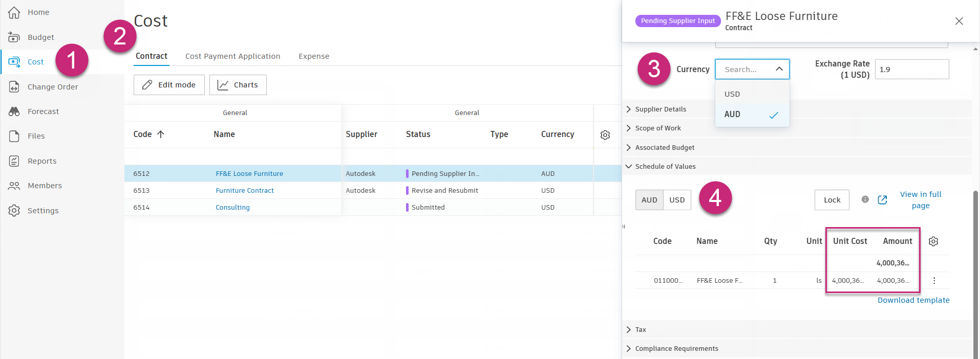Open Settings gear in sidebar
Image resolution: width=980 pixels, height=359 pixels.
(x=14, y=211)
